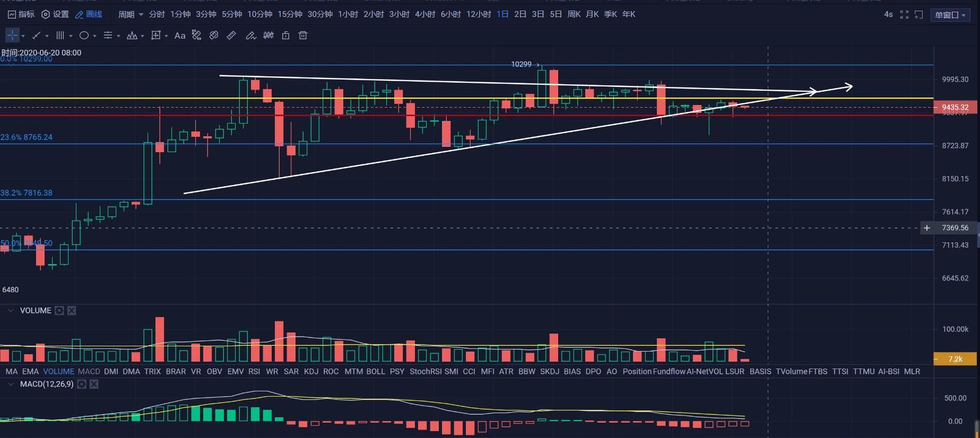This screenshot has width=980, height=438.
Task: Click the lock drawings icon
Action: coord(285,36)
